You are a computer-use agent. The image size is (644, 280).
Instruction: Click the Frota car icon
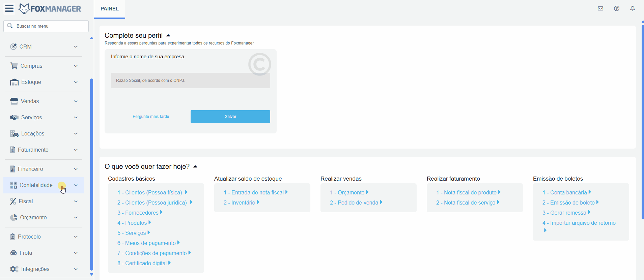click(x=13, y=253)
